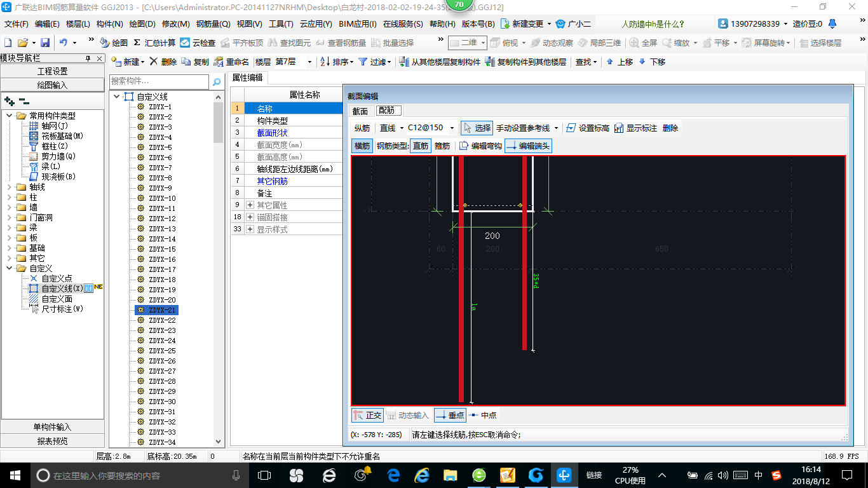The width and height of the screenshot is (868, 488).
Task: Click 从其他楼层复制构件
Action: pyautogui.click(x=440, y=62)
